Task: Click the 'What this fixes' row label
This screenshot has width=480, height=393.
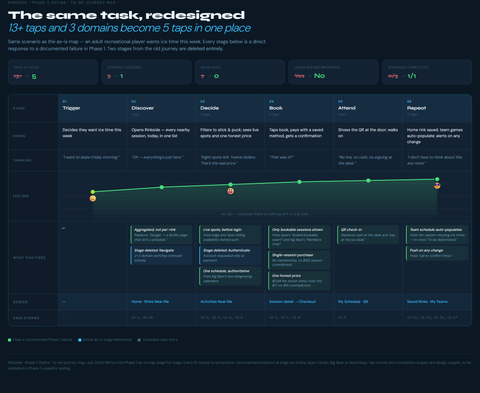Action: [x=29, y=258]
